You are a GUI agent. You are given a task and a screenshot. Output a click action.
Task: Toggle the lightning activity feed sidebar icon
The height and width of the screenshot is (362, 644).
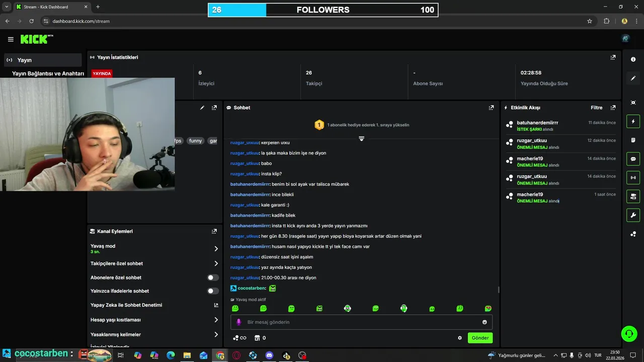point(633,121)
